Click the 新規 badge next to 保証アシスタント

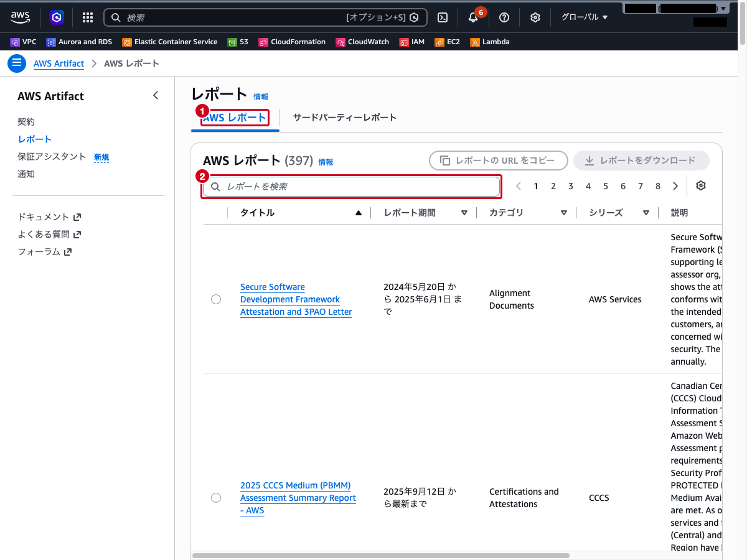pos(101,157)
